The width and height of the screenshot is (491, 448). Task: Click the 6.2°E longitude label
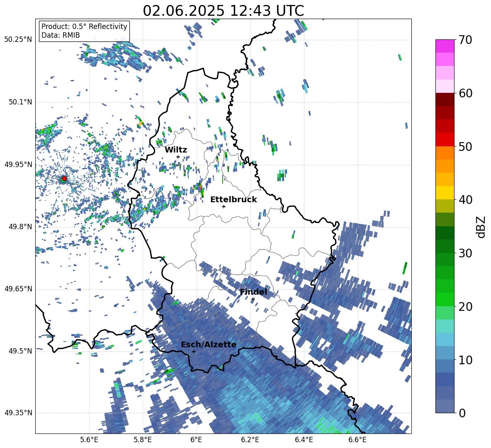[250, 440]
